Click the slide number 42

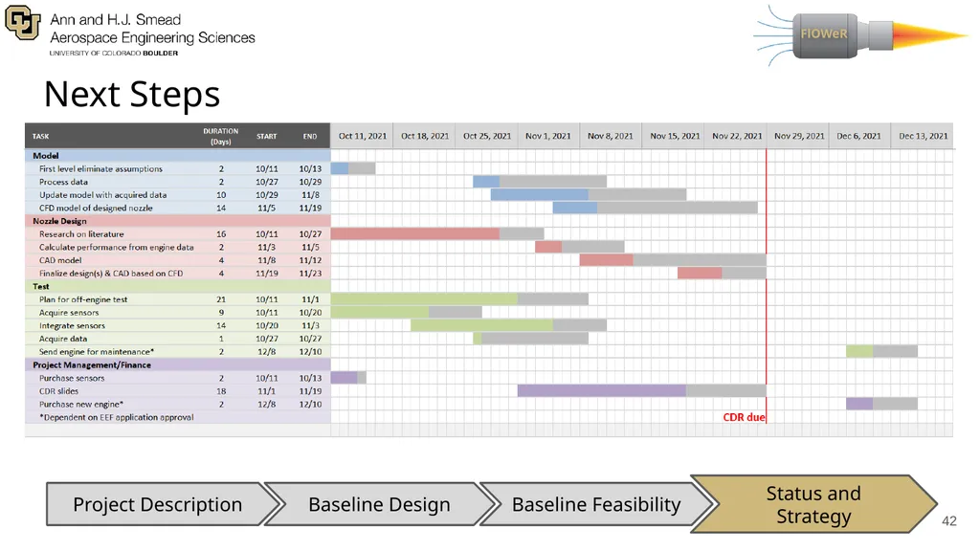(948, 521)
